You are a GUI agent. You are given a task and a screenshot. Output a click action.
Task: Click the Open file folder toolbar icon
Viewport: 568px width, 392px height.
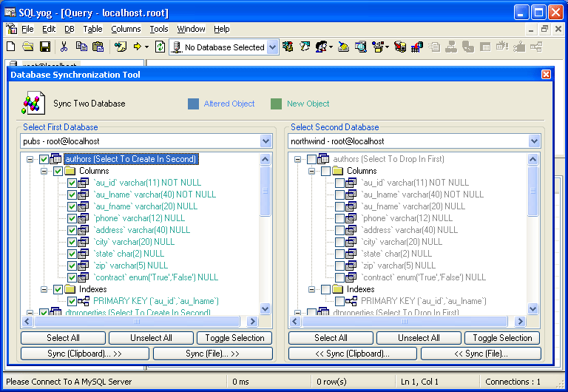point(27,47)
